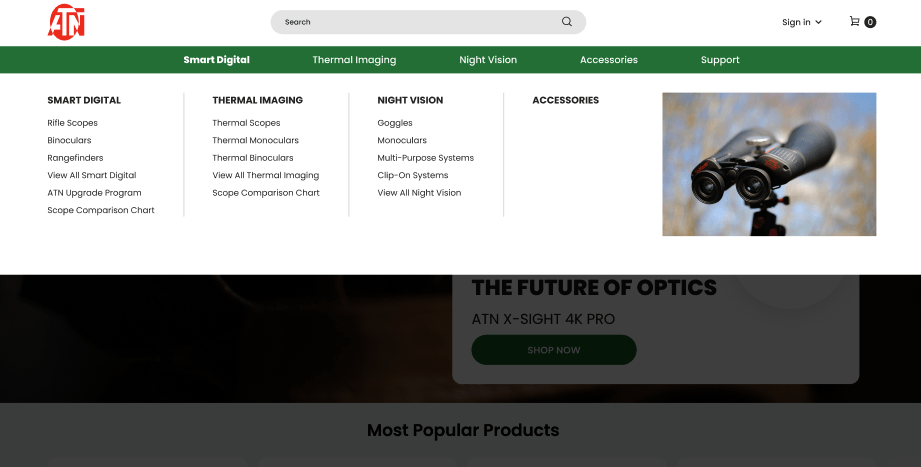Open Scope Comparison Chart under Thermal Imaging
Image resolution: width=921 pixels, height=467 pixels.
point(266,193)
